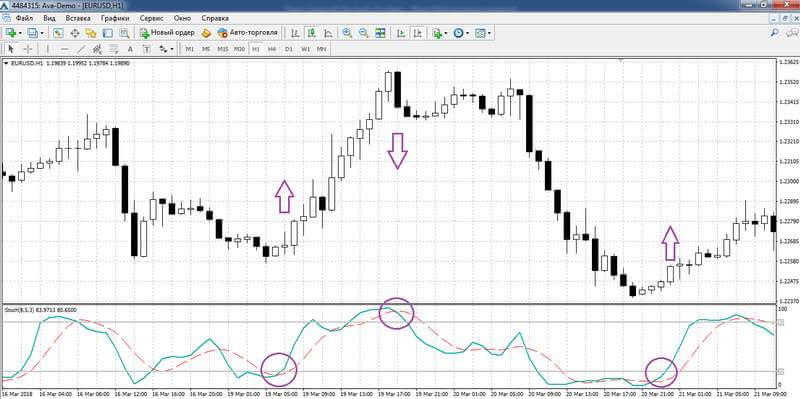Open the Сервис menu
Screen dimensions: 800x399
151,18
